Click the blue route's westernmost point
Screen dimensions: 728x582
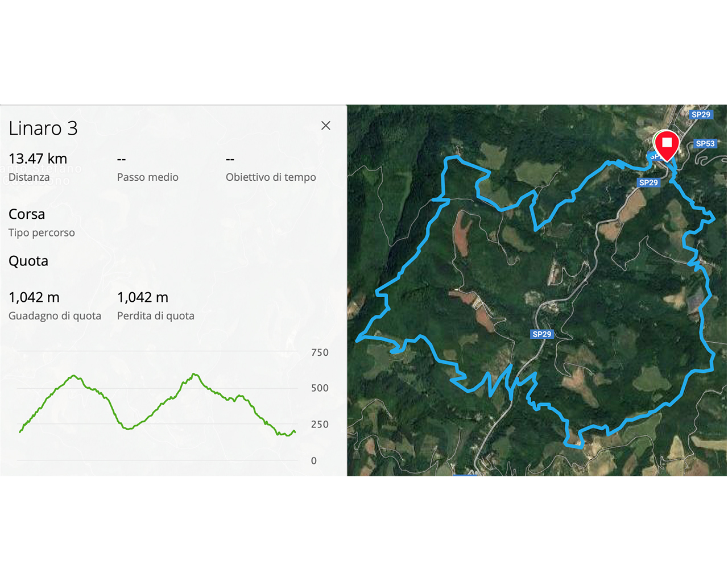coord(358,340)
